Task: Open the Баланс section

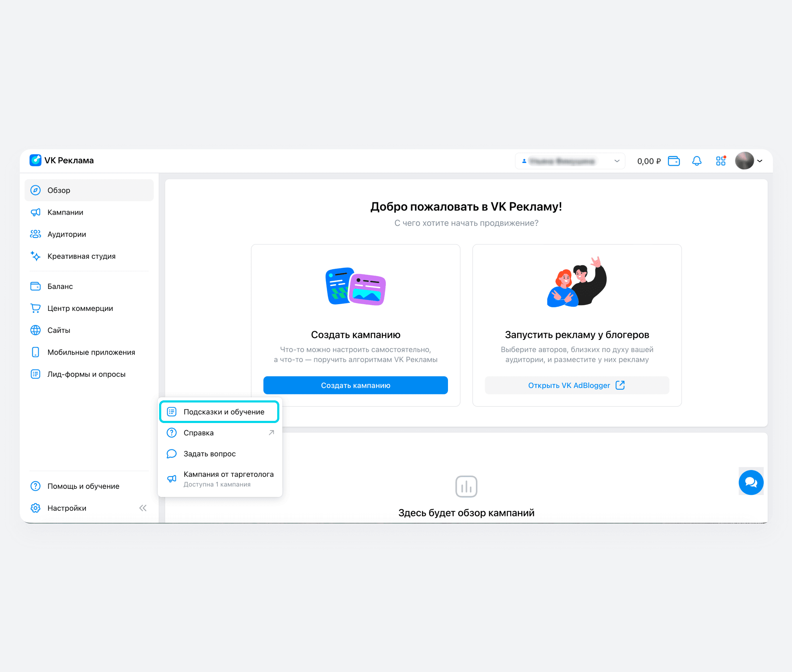Action: [89, 286]
